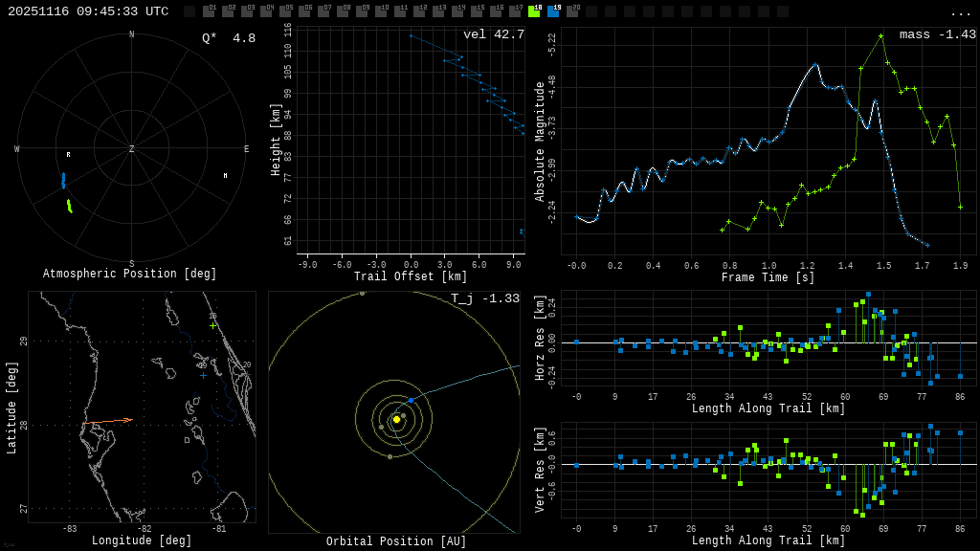The height and width of the screenshot is (551, 980).
Task: Click the blue Earth dot on the orbit
Action: [x=411, y=400]
